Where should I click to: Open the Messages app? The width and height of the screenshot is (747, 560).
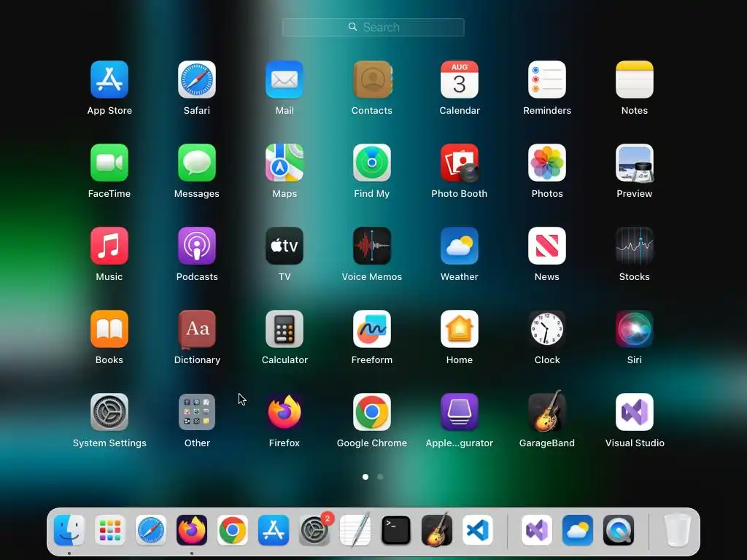(197, 163)
